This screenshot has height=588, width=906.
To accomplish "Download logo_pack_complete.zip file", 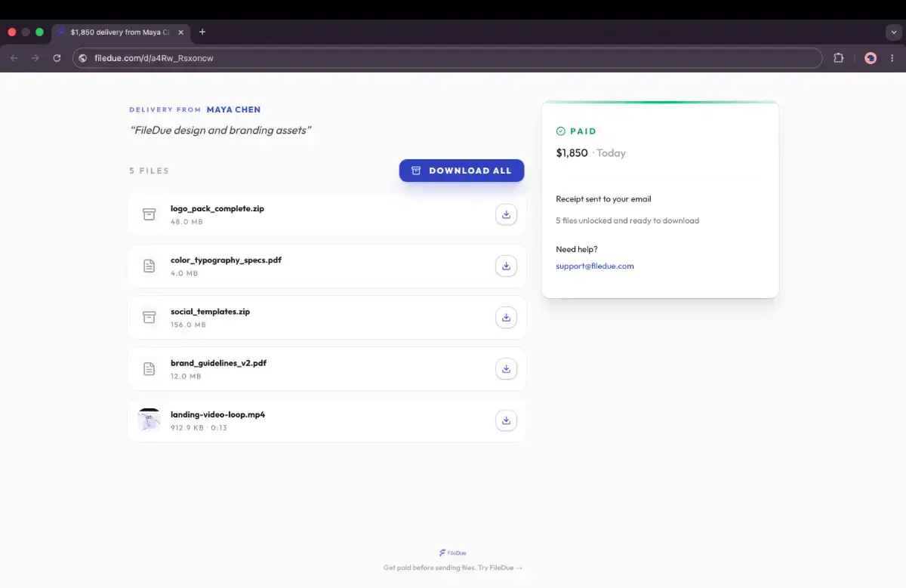I will coord(506,214).
